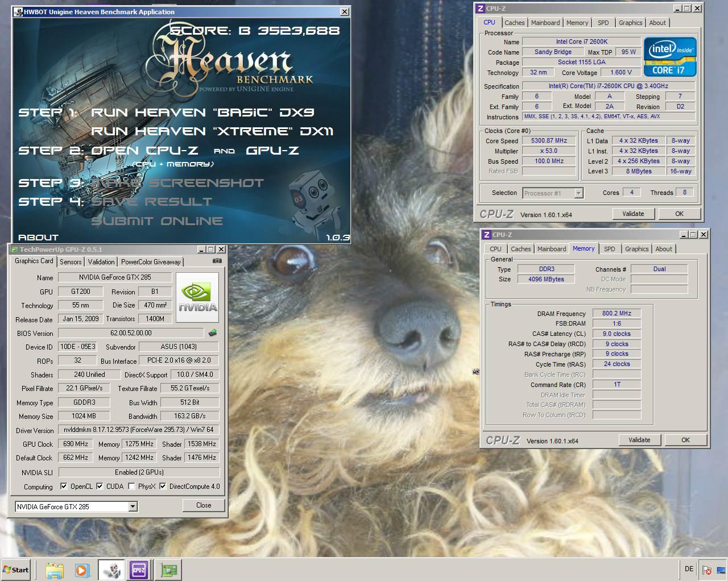Open the Graphics tab in top CPU-Z window
Screen dimensions: 728x582
click(x=631, y=23)
